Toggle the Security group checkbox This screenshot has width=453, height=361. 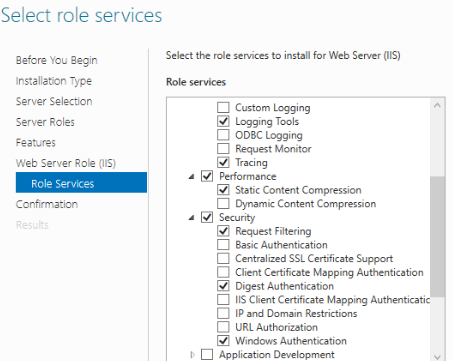[x=207, y=217]
